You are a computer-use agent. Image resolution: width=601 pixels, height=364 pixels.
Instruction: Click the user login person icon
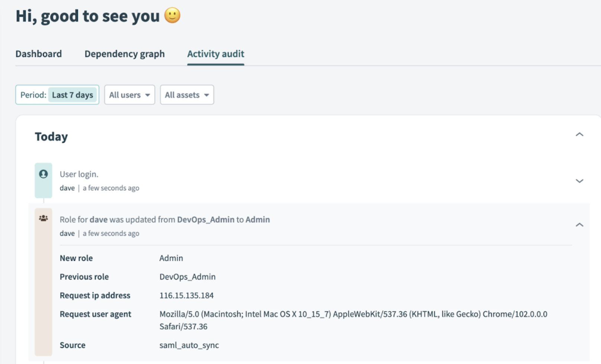tap(44, 174)
